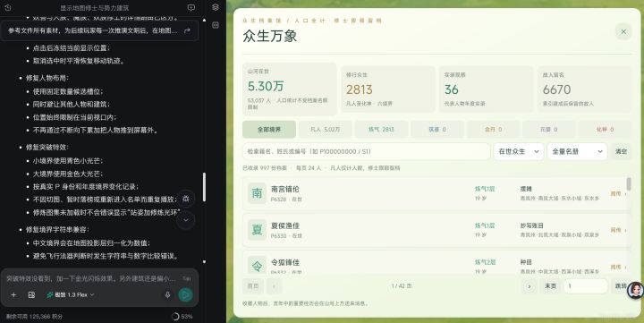Click the name 南宫锖伦
The height and width of the screenshot is (323, 644).
(285, 189)
